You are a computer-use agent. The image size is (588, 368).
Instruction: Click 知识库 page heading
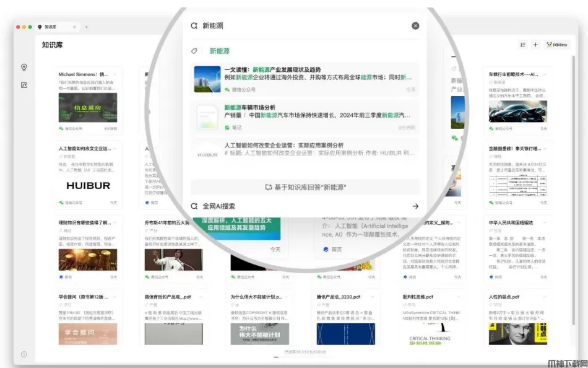[x=52, y=45]
